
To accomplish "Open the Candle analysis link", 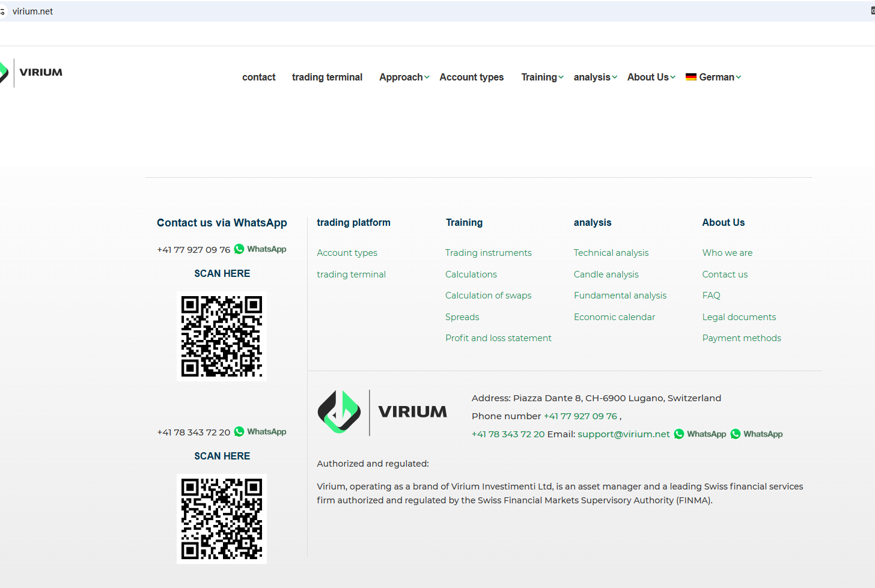I will (x=606, y=274).
